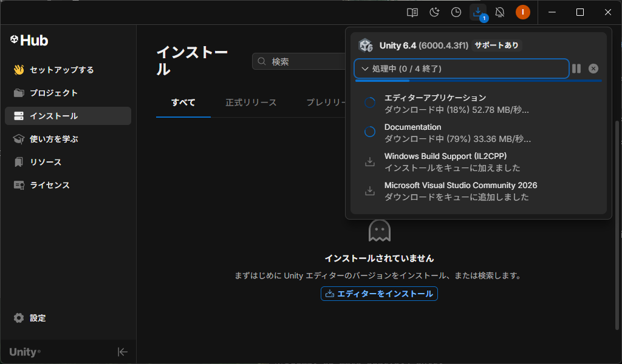Click the downloads icon with badge
The width and height of the screenshot is (622, 364).
478,12
